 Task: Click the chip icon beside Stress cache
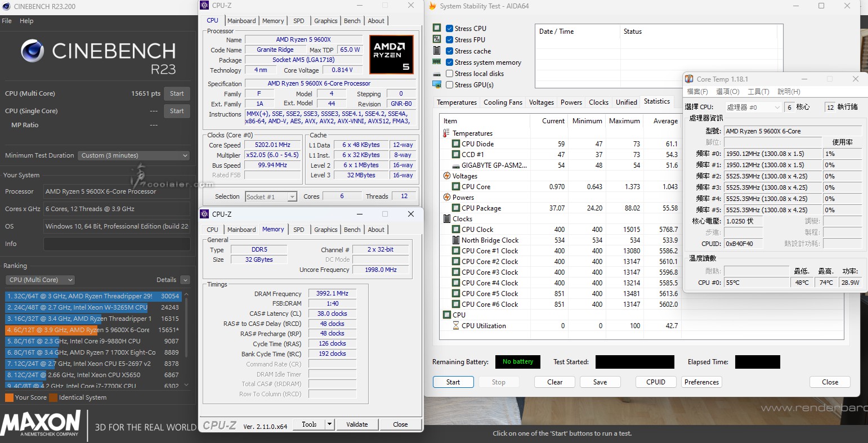tap(437, 51)
